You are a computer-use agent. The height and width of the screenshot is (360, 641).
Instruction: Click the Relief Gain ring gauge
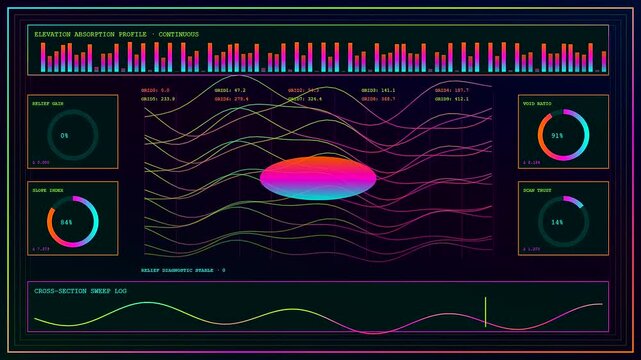73,135
